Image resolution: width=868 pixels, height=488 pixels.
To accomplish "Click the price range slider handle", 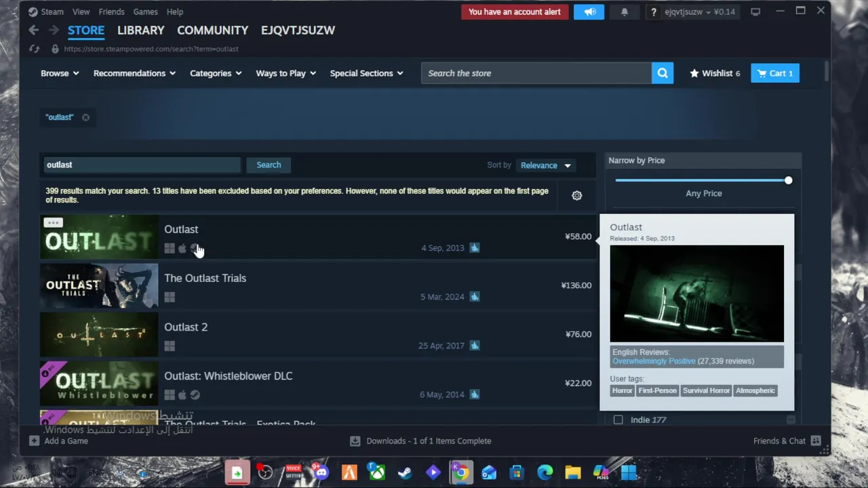I will (x=788, y=180).
